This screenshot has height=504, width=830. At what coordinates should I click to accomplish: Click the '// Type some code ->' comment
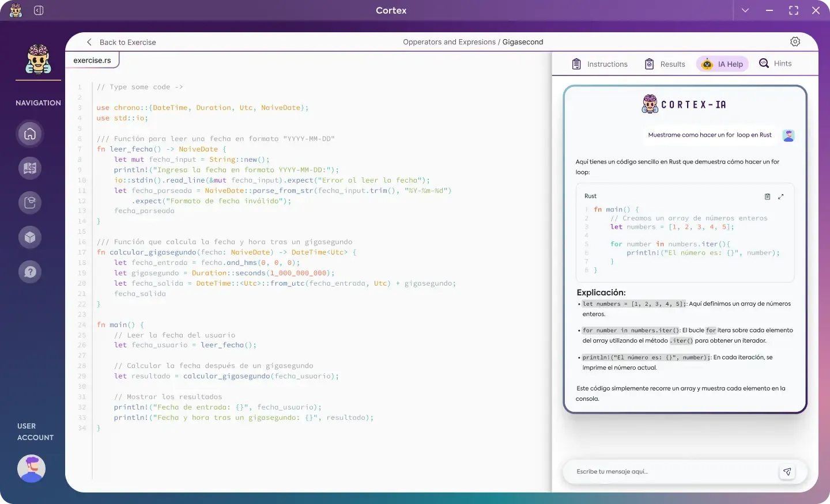pyautogui.click(x=139, y=87)
